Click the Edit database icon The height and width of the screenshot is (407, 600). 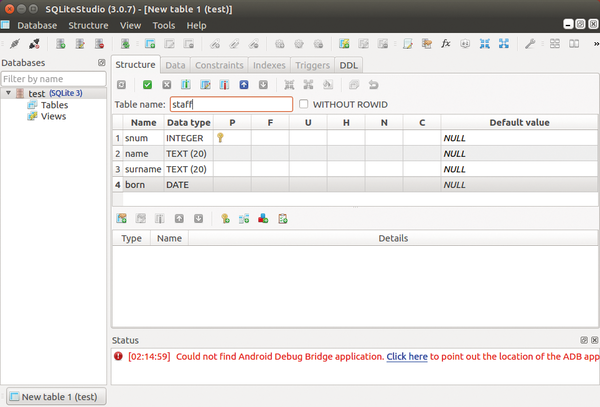click(x=80, y=44)
